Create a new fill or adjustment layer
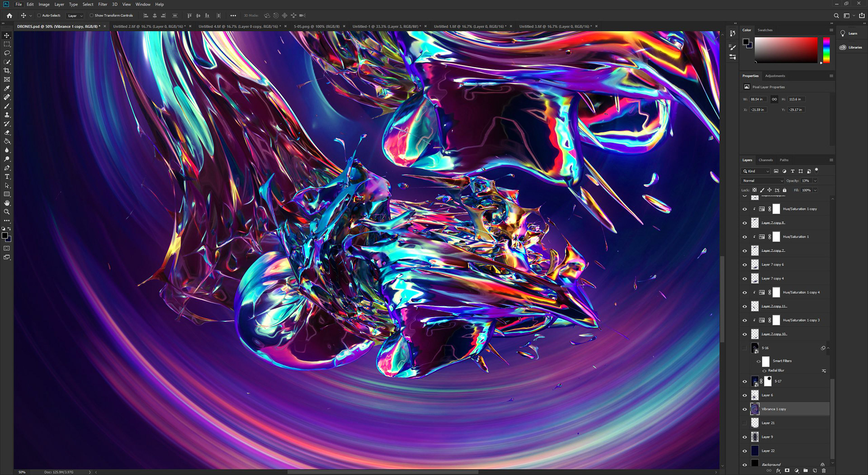The width and height of the screenshot is (868, 475). [796, 470]
